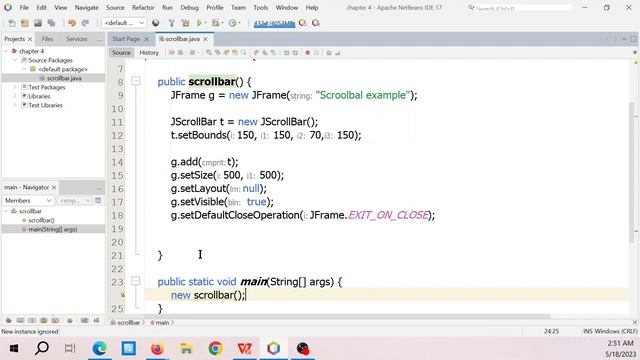Close the Navigator panel
The image size is (640, 360).
point(54,187)
